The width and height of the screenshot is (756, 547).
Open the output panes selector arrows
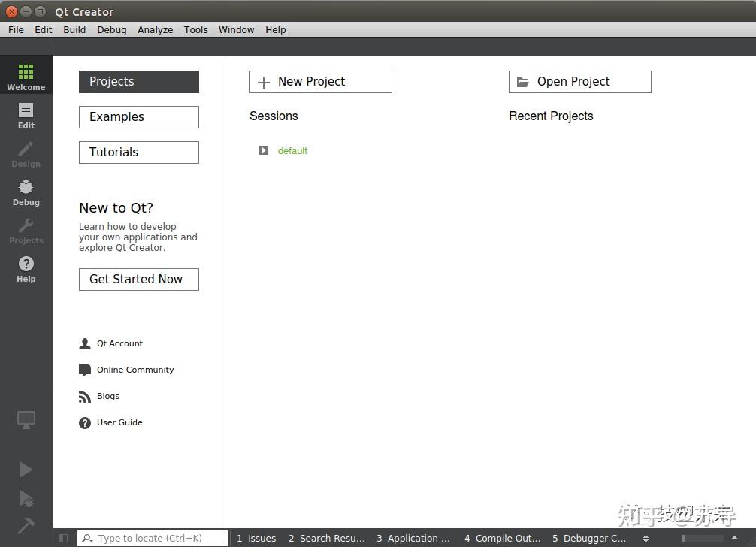[x=646, y=538]
